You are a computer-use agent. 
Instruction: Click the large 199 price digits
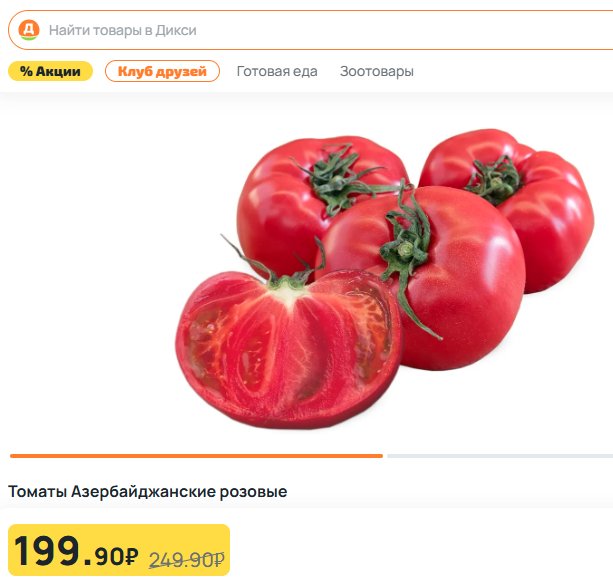pos(47,551)
